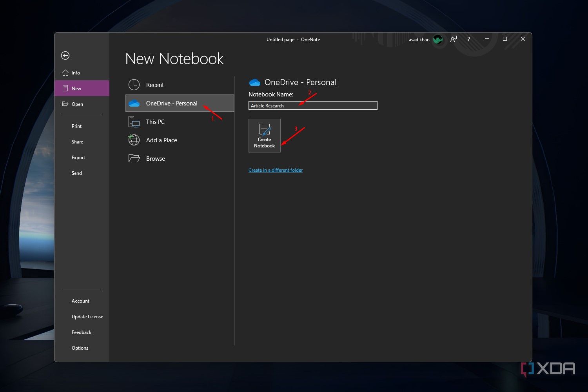The height and width of the screenshot is (392, 588).
Task: Click the Add a Place globe icon
Action: coord(134,140)
